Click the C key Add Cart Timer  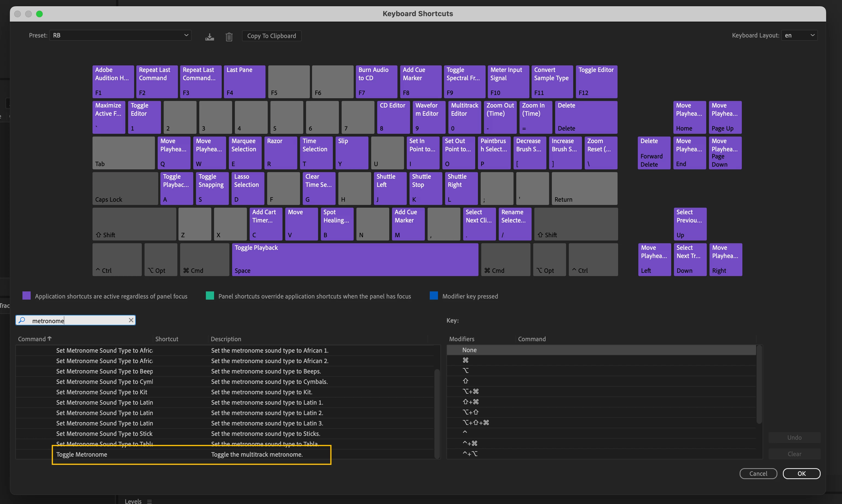[266, 224]
